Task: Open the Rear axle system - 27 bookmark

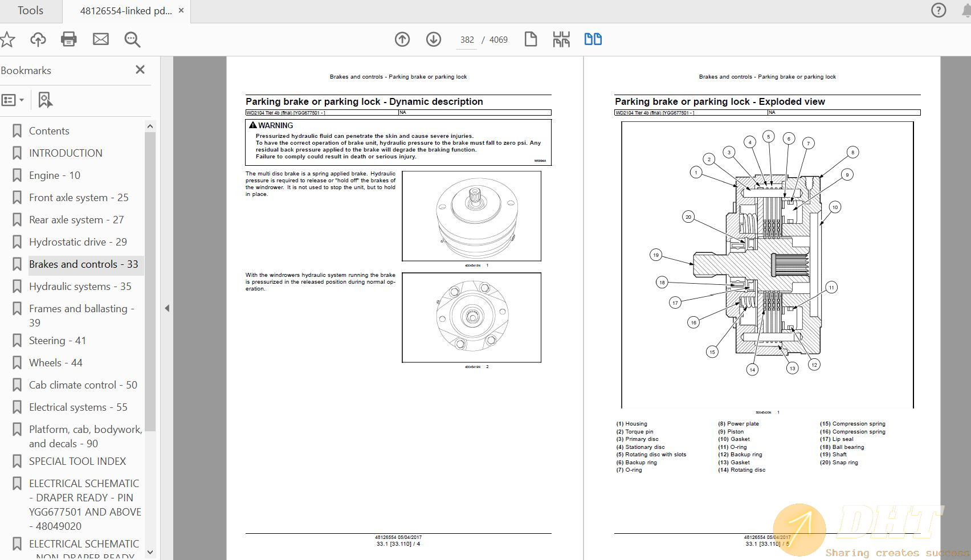Action: click(x=76, y=220)
